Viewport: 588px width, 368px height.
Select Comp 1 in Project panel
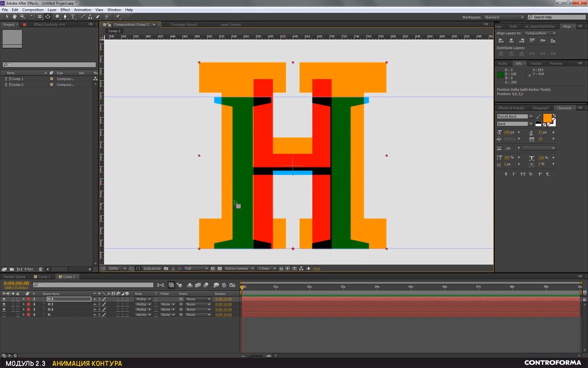pos(17,79)
